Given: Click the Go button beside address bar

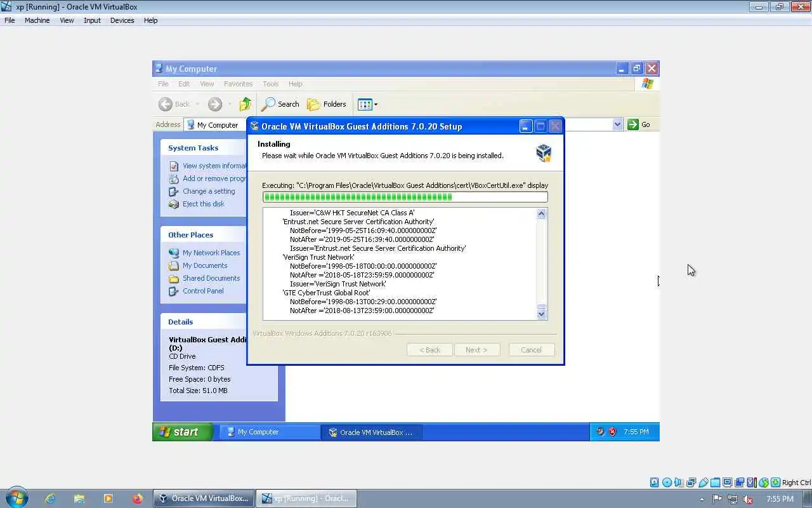Looking at the screenshot, I should click(639, 124).
